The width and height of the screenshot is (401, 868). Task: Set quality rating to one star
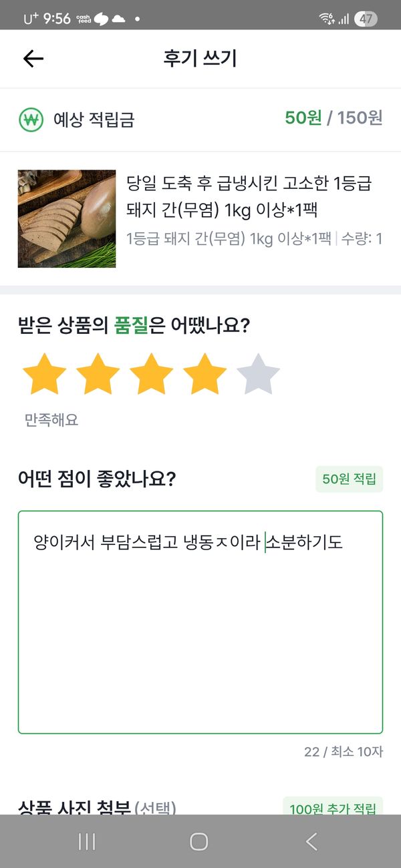point(44,375)
